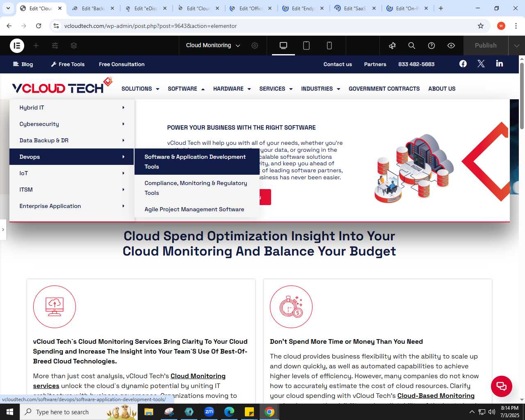Click the Publish button
Image resolution: width=525 pixels, height=420 pixels.
[x=486, y=46]
